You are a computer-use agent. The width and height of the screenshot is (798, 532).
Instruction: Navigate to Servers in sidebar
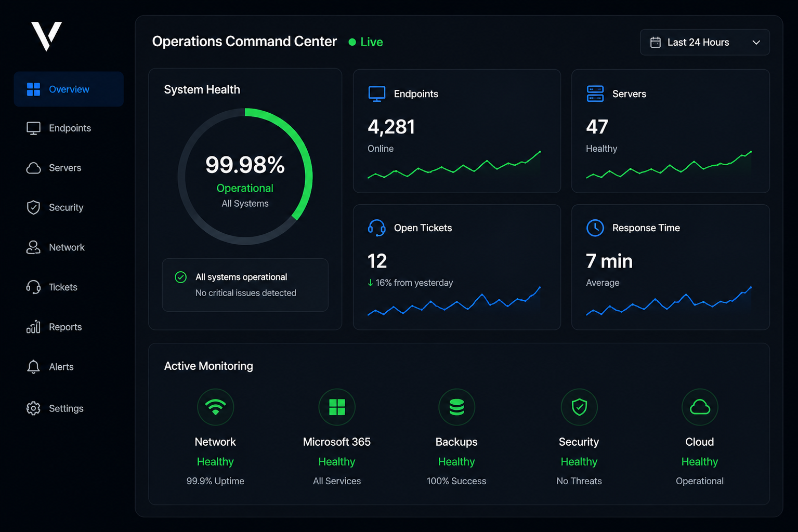pos(69,168)
